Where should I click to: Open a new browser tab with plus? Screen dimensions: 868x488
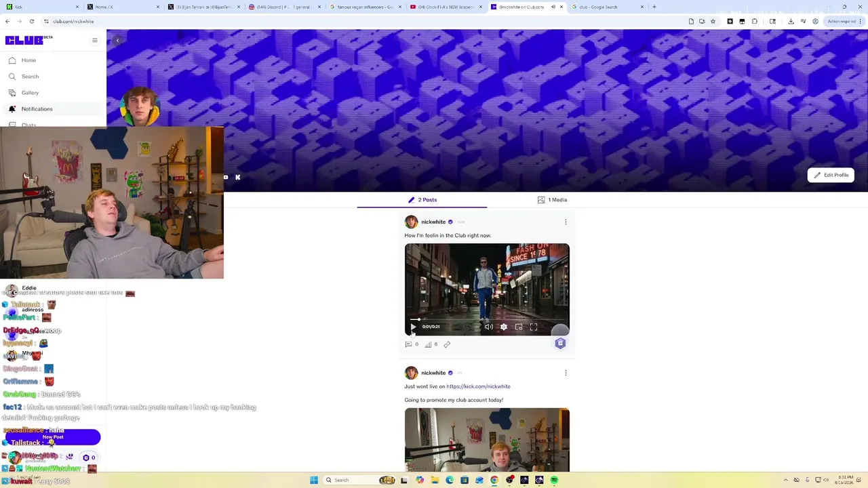654,7
